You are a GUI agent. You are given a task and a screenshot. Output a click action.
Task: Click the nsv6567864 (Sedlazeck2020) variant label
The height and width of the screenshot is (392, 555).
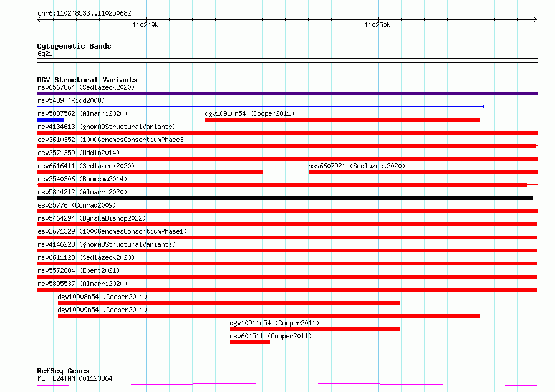point(85,88)
